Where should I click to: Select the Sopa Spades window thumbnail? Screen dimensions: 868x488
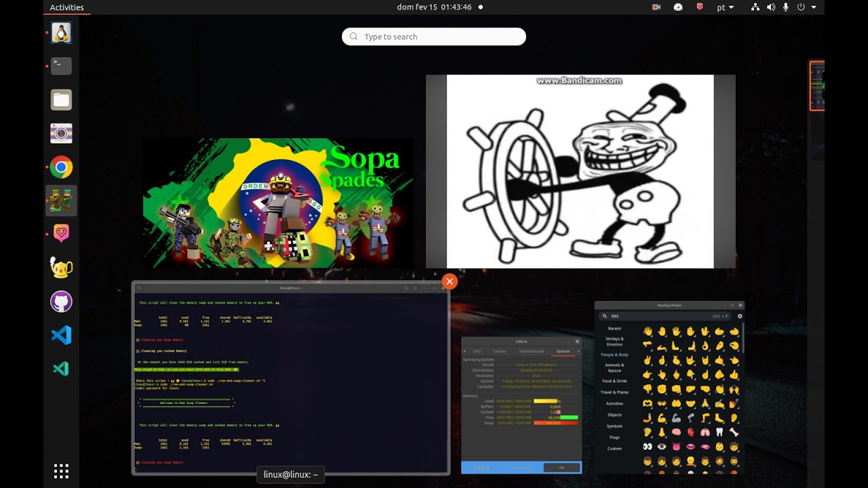point(278,203)
